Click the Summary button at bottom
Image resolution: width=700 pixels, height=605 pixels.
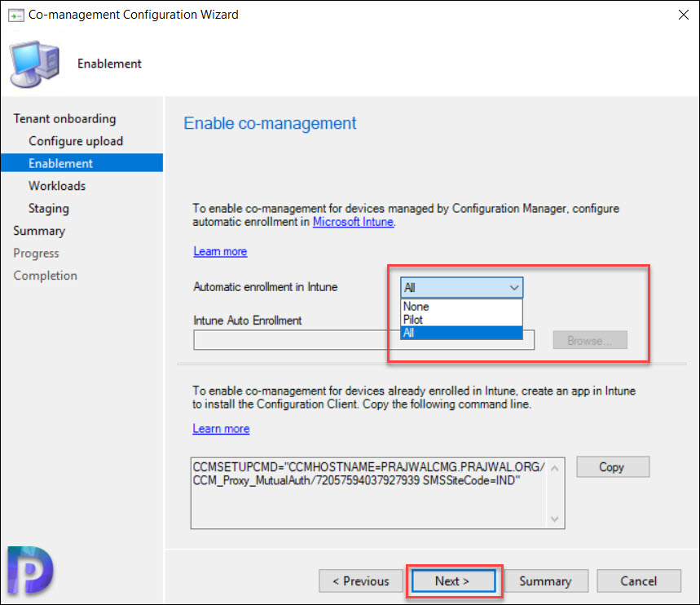[545, 581]
